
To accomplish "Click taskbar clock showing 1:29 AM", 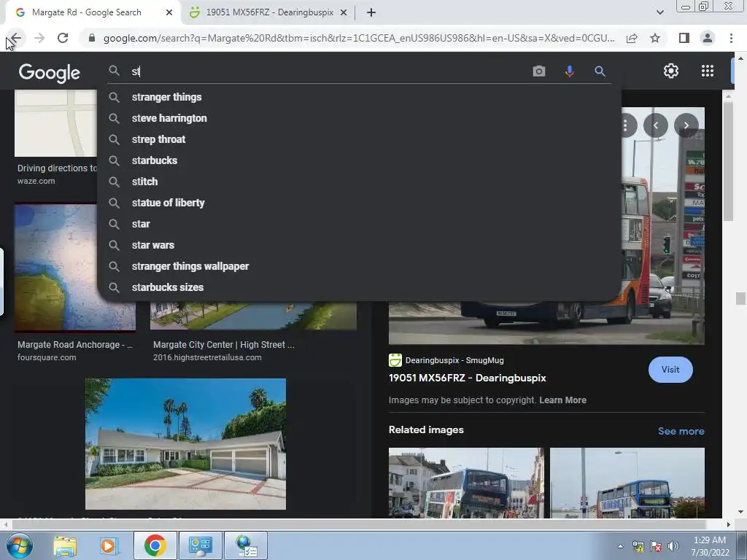I will [709, 546].
